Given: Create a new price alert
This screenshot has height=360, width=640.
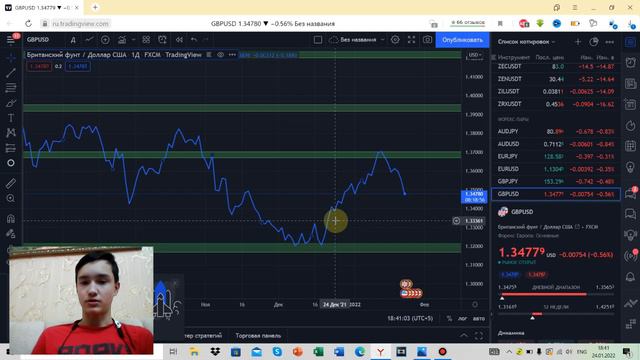Looking at the screenshot, I should pyautogui.click(x=162, y=40).
